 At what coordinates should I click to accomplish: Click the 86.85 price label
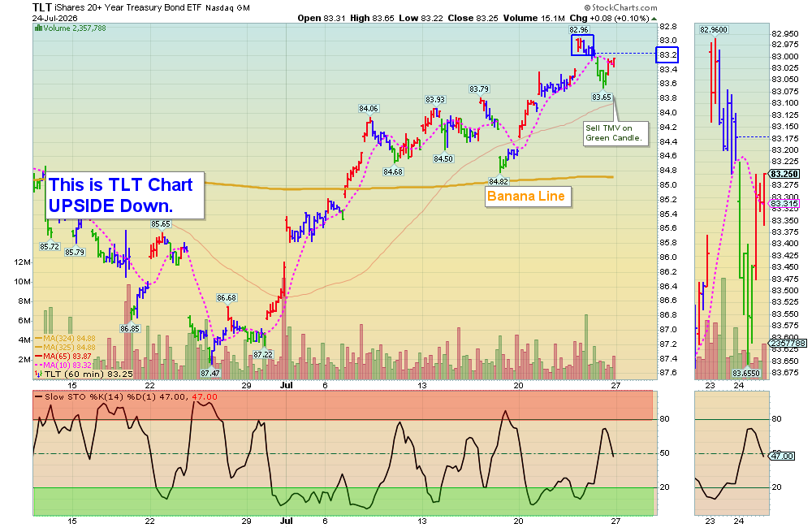pos(130,328)
